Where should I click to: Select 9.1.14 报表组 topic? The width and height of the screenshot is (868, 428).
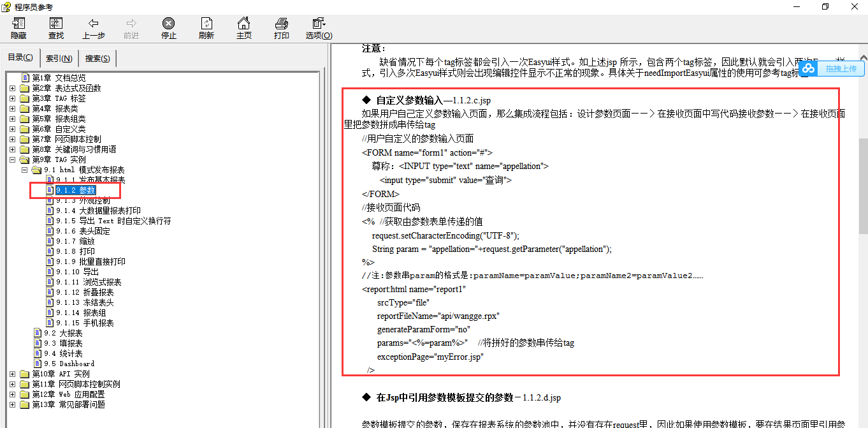81,313
